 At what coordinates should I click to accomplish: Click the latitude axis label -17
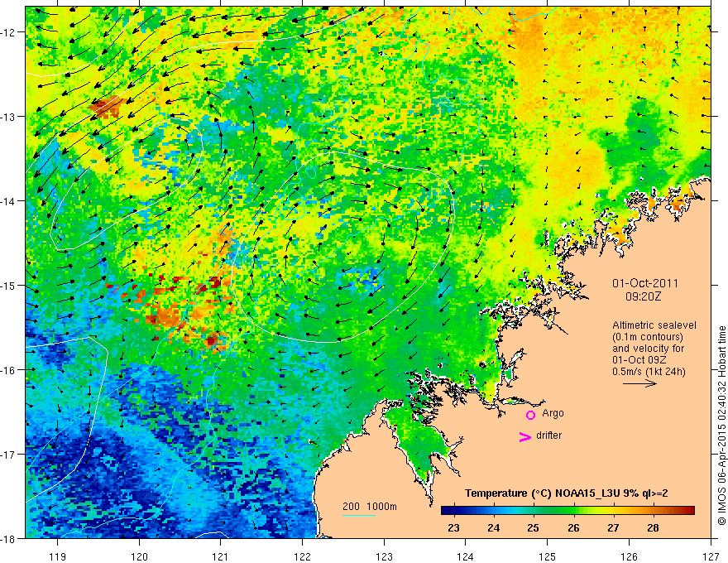9,454
